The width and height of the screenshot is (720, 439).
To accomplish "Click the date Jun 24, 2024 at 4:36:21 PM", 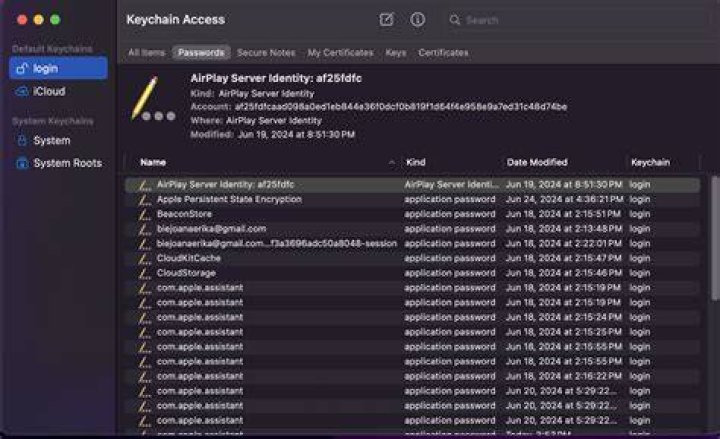I will pos(564,199).
